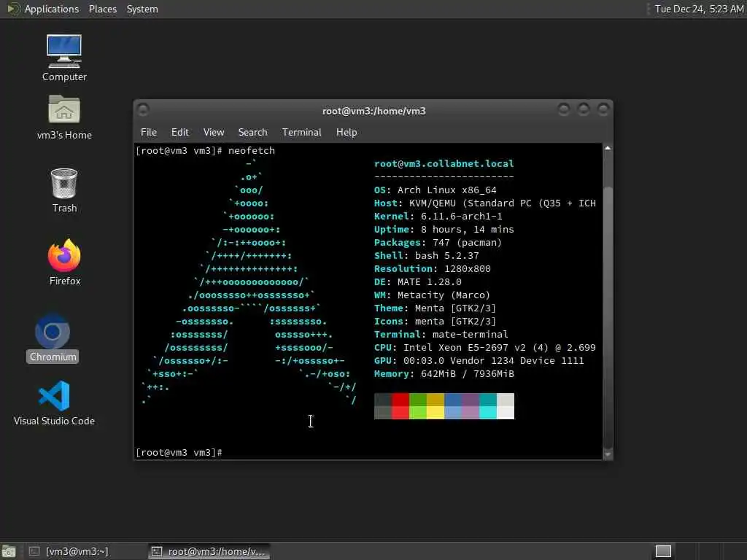Click the Kernel: 6.11.6-arch1-1 line

pyautogui.click(x=438, y=216)
